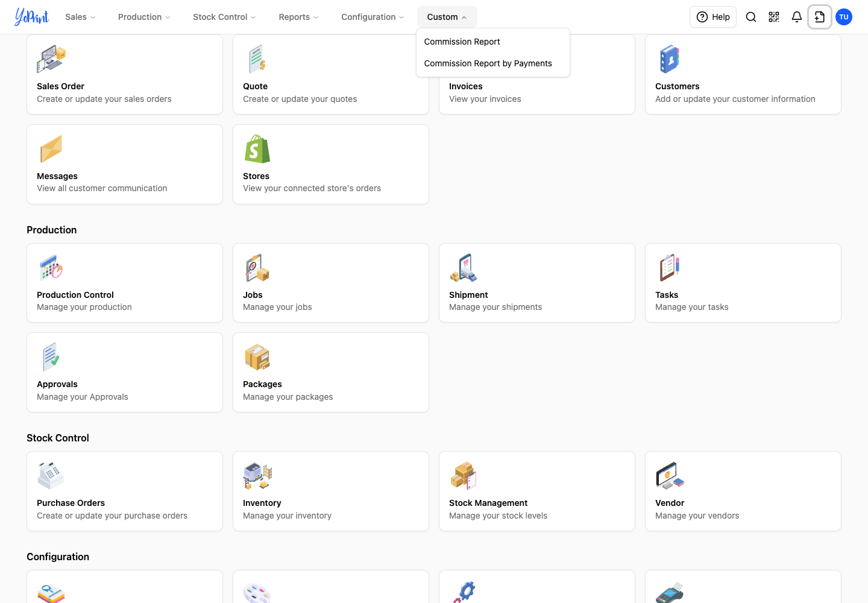Open the Invoices card title
The width and height of the screenshot is (868, 603).
click(x=466, y=86)
